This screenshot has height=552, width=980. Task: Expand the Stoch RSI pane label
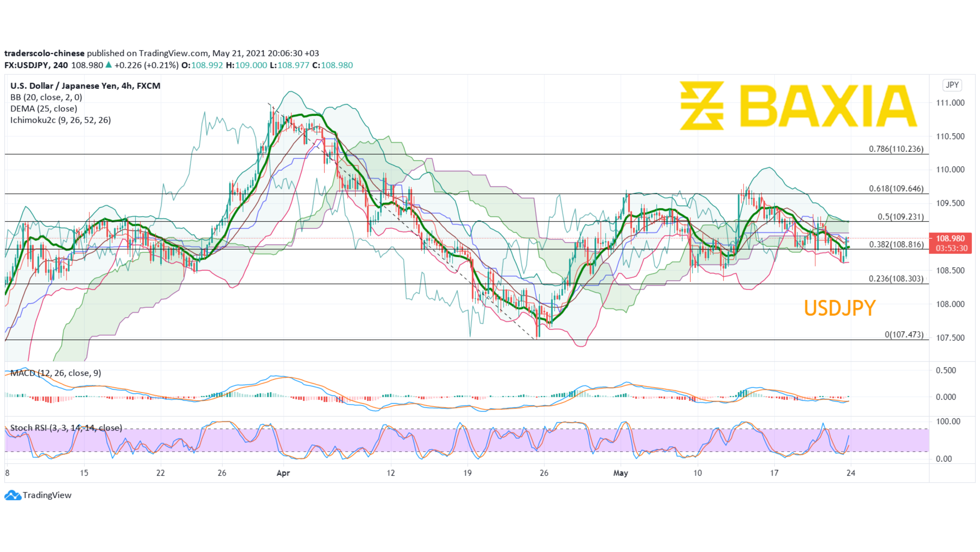pos(66,428)
